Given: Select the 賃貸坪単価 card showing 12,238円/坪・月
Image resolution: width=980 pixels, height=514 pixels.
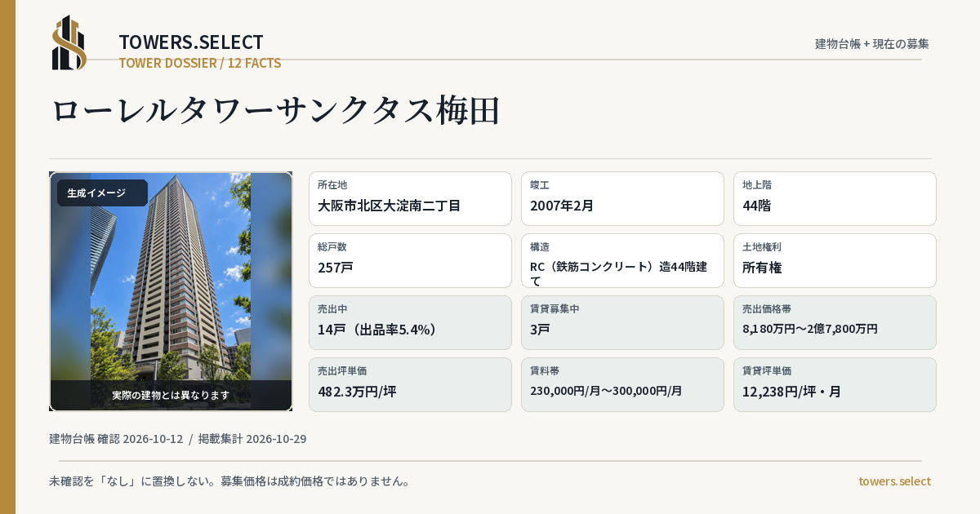Looking at the screenshot, I should click(835, 384).
